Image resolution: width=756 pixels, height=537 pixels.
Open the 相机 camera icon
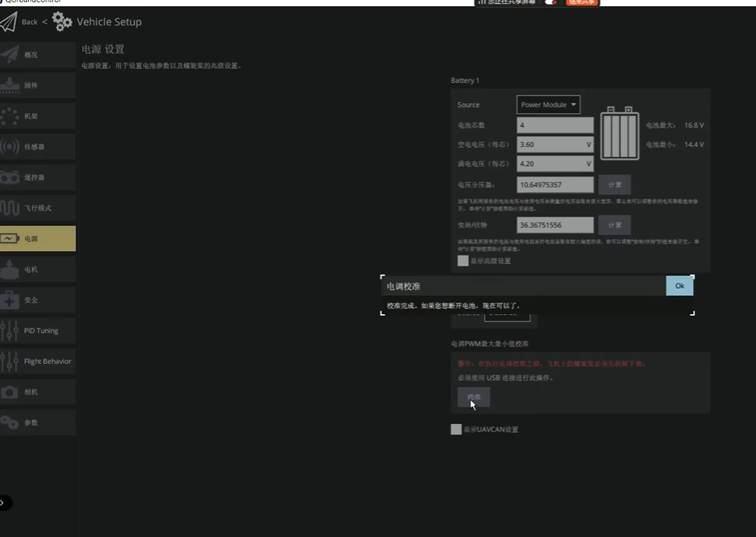(x=10, y=392)
